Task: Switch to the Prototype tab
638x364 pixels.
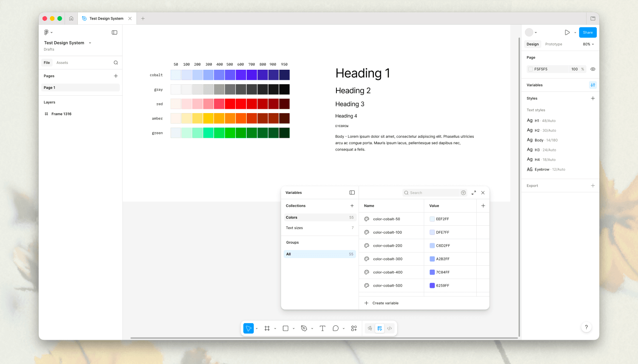Action: point(554,44)
